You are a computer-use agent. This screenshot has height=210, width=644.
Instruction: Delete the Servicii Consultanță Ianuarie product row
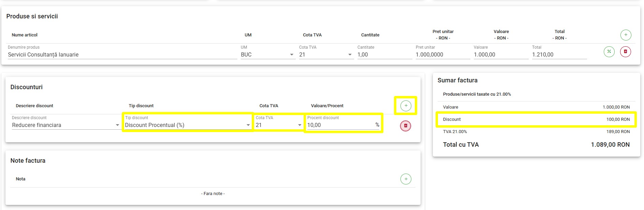coord(625,52)
